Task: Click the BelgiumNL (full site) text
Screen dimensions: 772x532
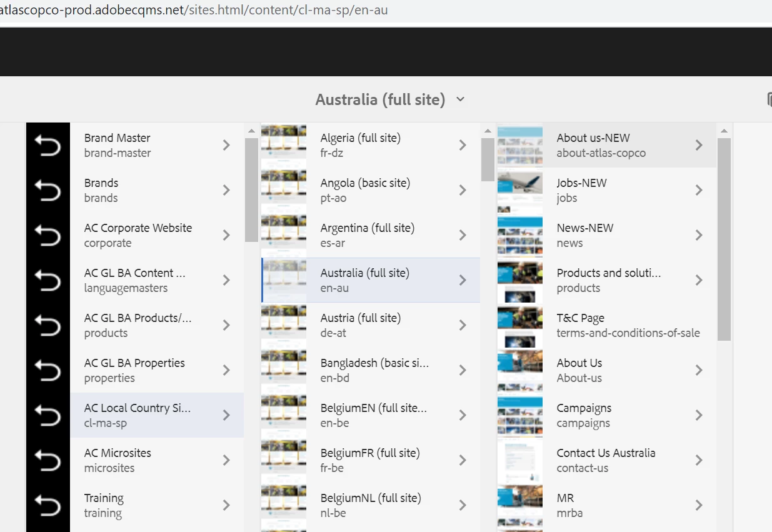Action: coord(371,498)
